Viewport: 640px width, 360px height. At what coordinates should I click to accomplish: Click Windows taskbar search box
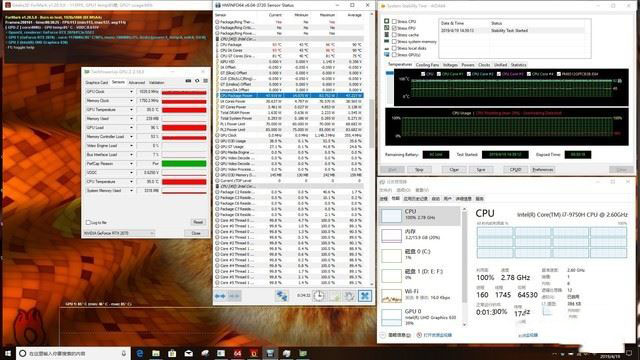[73, 353]
